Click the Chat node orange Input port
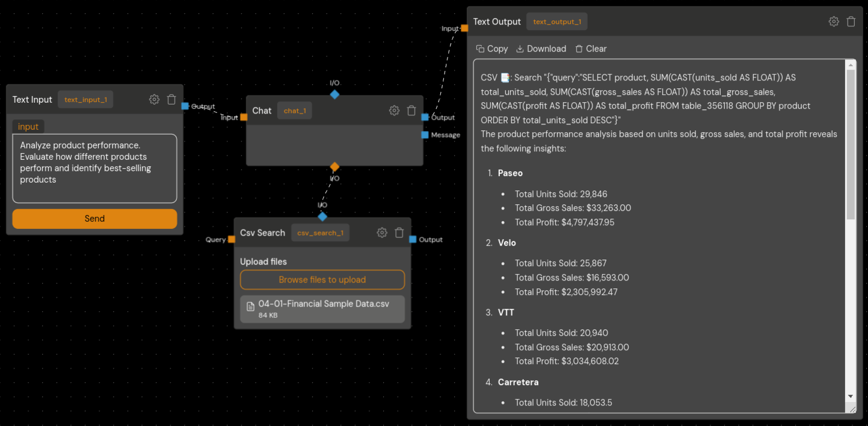Image resolution: width=868 pixels, height=426 pixels. [x=244, y=117]
